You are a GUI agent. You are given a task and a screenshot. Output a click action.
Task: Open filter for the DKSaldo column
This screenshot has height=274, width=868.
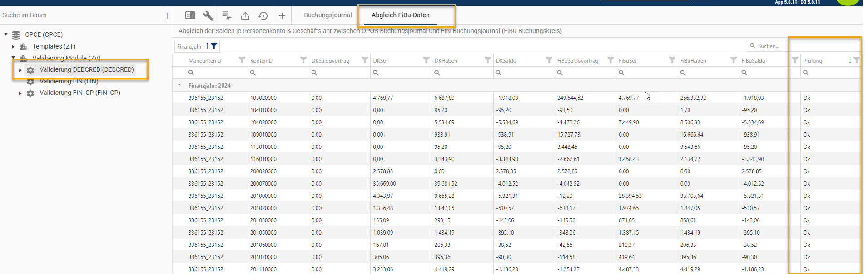point(549,60)
